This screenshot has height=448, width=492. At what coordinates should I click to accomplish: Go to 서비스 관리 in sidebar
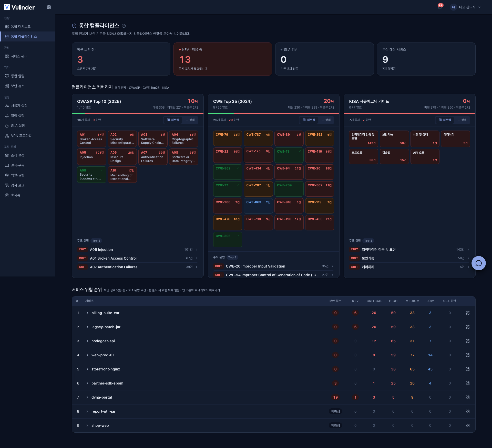pyautogui.click(x=27, y=56)
